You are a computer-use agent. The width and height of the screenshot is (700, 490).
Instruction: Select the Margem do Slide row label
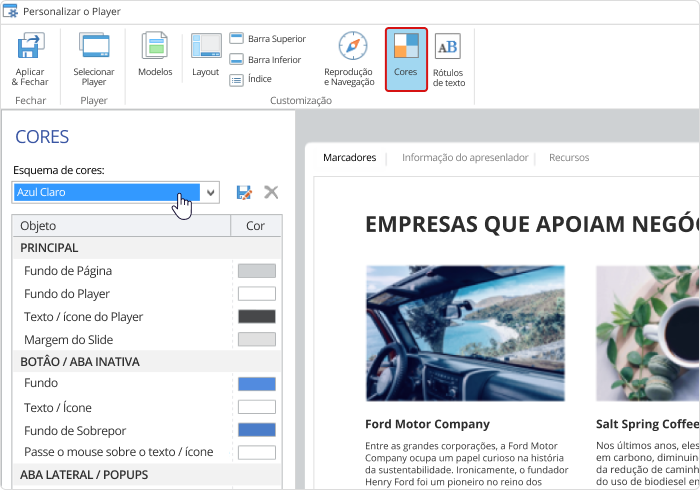pos(68,340)
